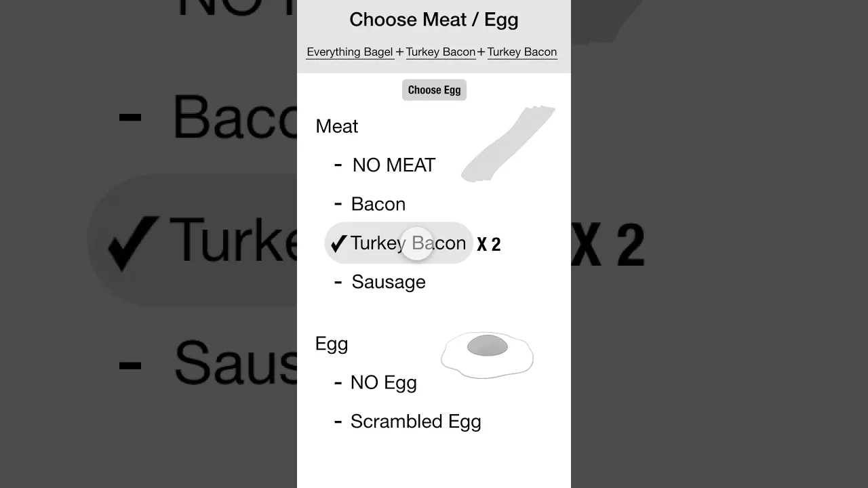The width and height of the screenshot is (868, 488).
Task: Click the last Turkey Bacon breadcrumb link
Action: [x=522, y=52]
